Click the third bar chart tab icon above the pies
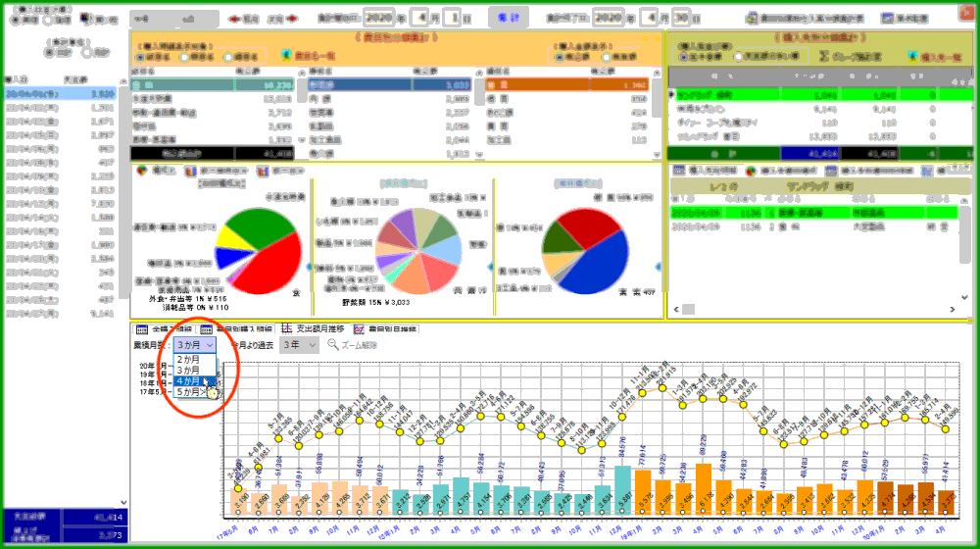 262,170
